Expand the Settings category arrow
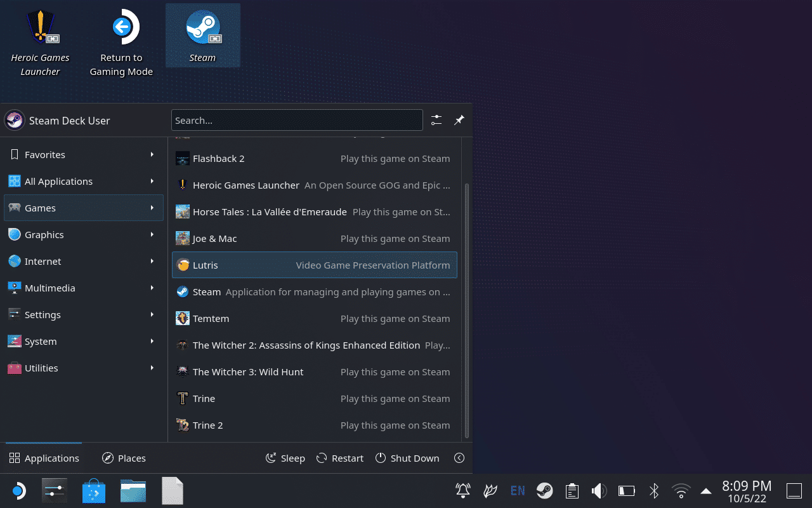The height and width of the screenshot is (508, 812). [152, 314]
